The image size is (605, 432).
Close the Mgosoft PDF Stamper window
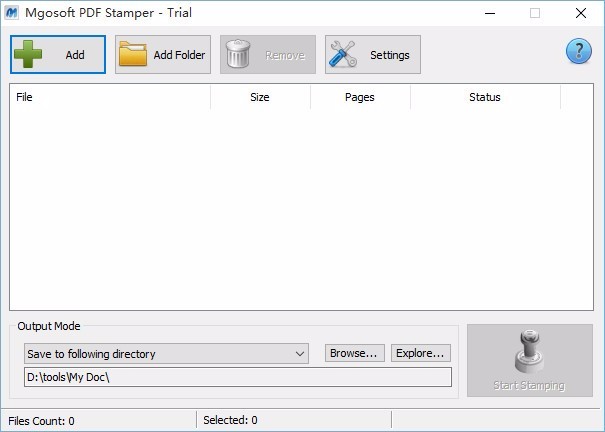click(581, 13)
